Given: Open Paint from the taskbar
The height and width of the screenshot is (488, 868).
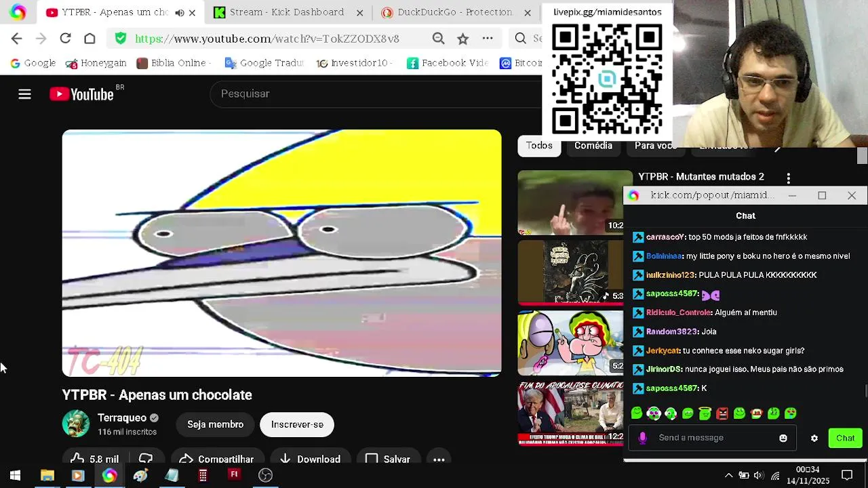Looking at the screenshot, I should tap(140, 475).
